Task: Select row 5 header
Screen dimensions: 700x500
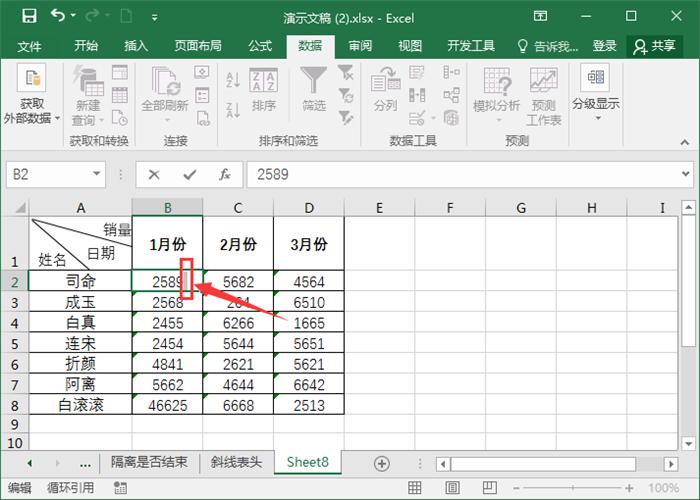Action: [15, 344]
